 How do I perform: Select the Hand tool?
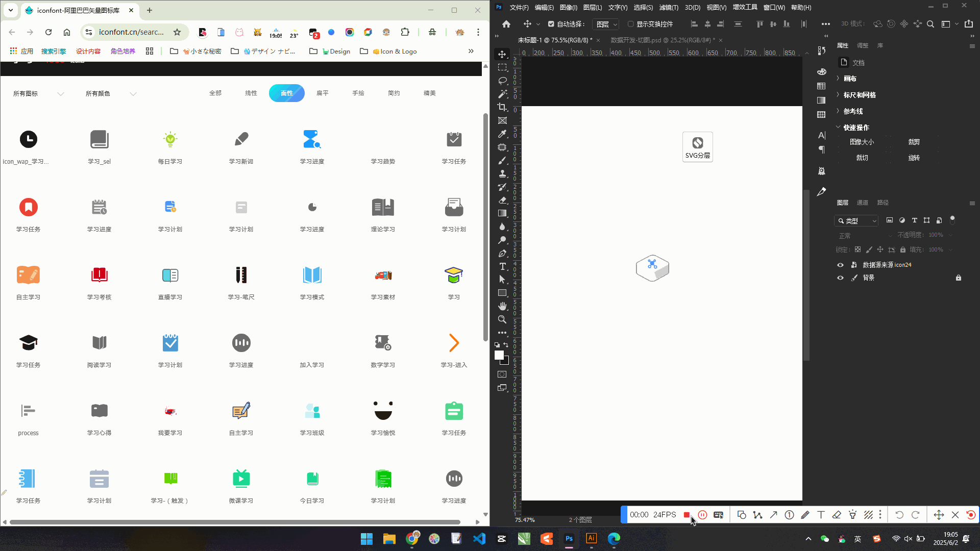[x=502, y=306]
